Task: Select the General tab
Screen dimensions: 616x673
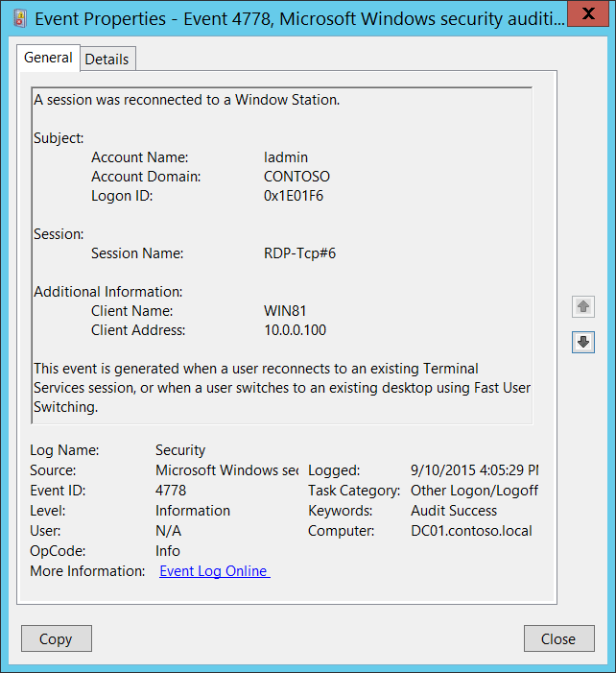Action: click(48, 58)
